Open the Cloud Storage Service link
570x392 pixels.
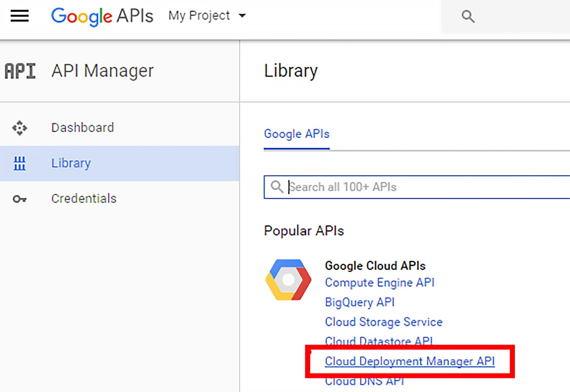pyautogui.click(x=383, y=322)
